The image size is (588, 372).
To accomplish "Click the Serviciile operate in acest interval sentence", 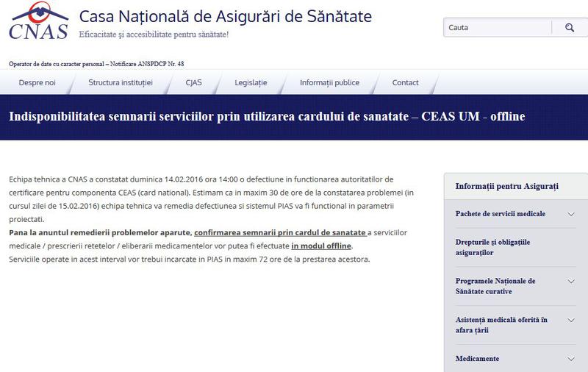I will click(x=190, y=259).
